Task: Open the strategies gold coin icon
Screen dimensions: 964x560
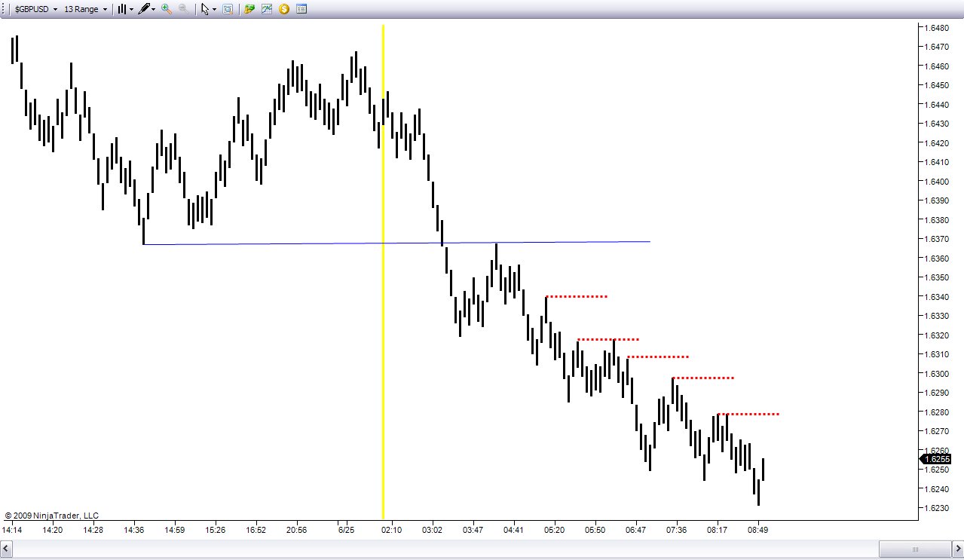Action: (284, 10)
